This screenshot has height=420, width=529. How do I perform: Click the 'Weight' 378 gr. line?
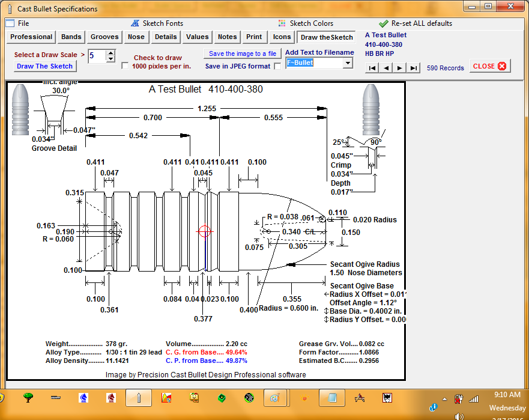click(86, 344)
